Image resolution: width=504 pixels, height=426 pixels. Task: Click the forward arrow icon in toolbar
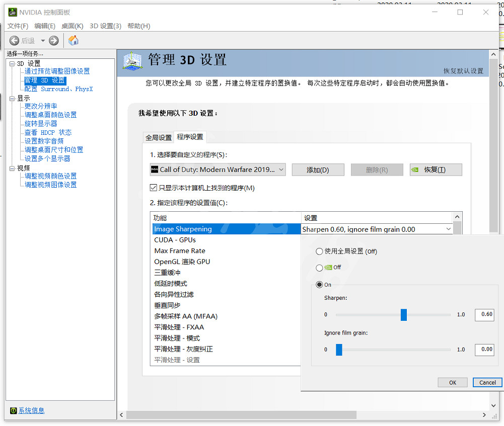click(54, 41)
